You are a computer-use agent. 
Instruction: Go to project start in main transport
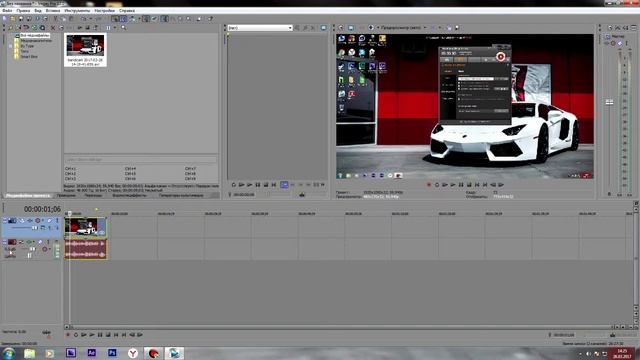(116, 335)
